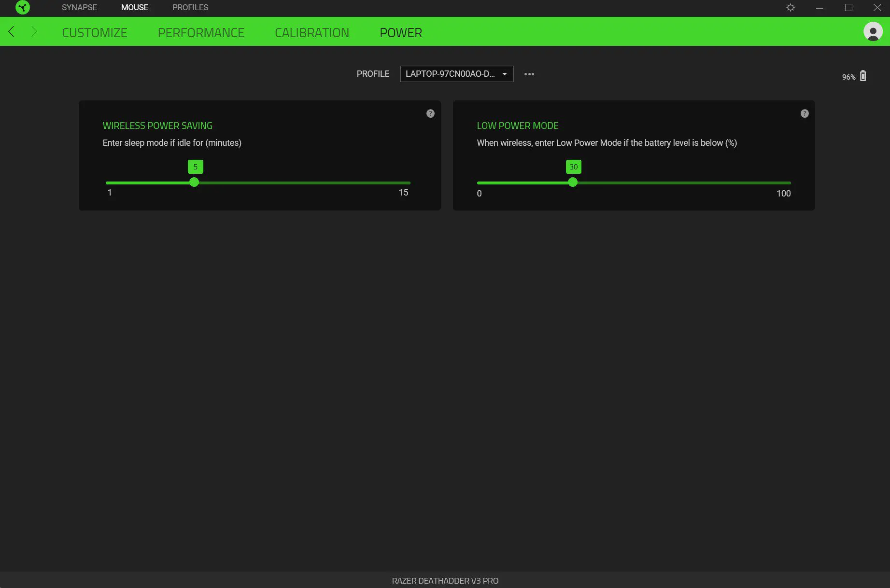Go forward using the right arrow
The height and width of the screenshot is (588, 890).
[x=34, y=32]
